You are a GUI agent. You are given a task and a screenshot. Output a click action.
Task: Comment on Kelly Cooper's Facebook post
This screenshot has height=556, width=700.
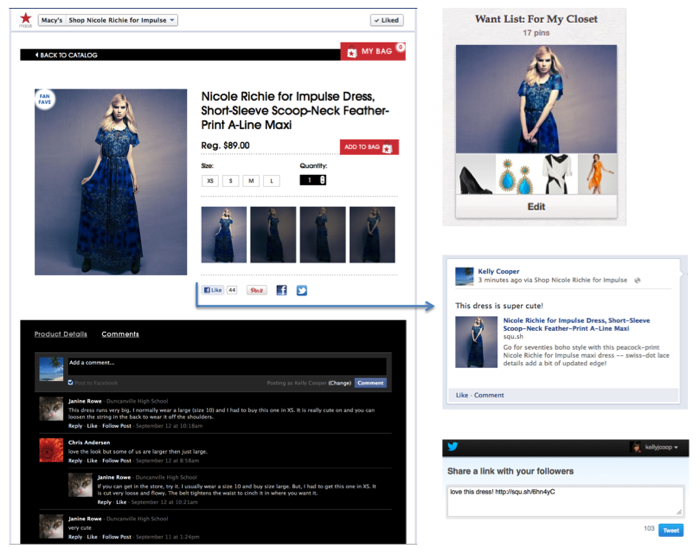(x=489, y=395)
